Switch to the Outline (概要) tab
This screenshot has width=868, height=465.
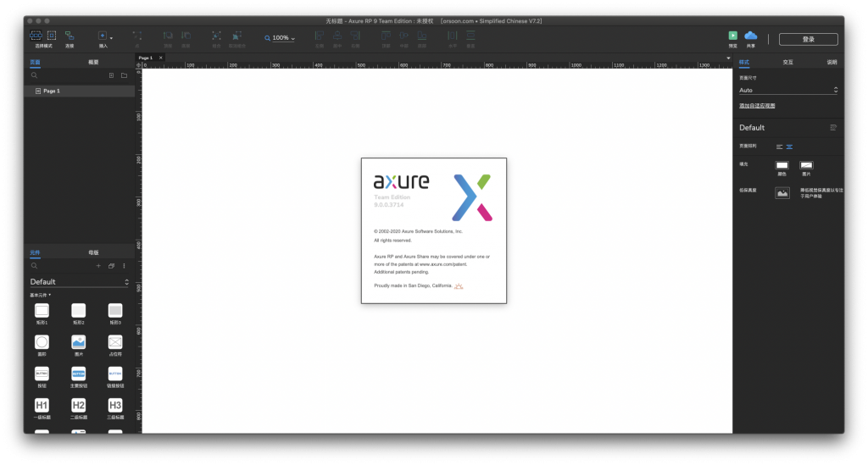point(93,63)
